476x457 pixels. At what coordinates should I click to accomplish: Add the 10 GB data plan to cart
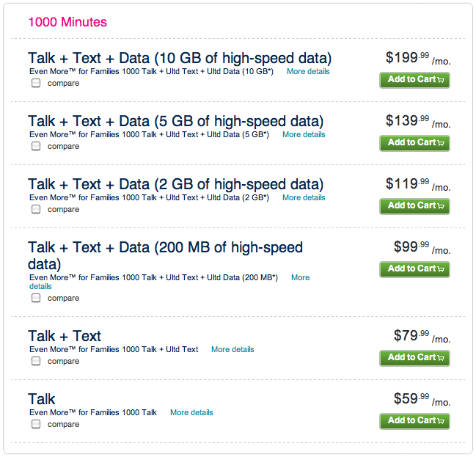tap(414, 80)
